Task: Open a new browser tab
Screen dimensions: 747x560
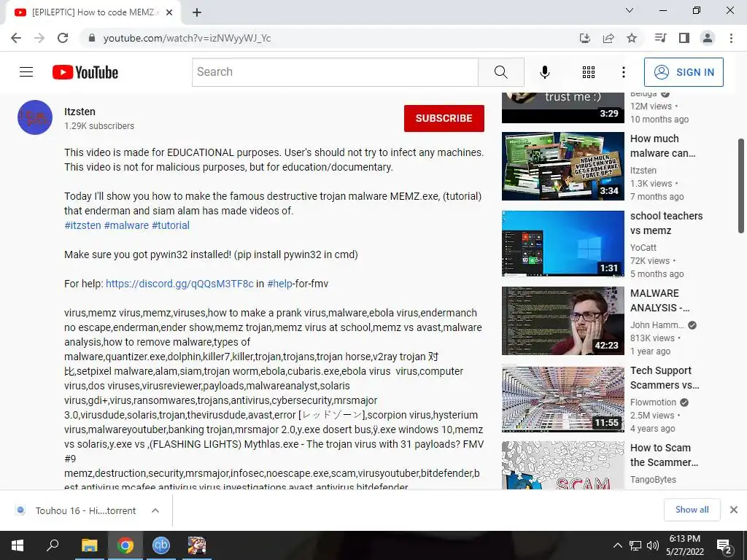Action: (197, 12)
